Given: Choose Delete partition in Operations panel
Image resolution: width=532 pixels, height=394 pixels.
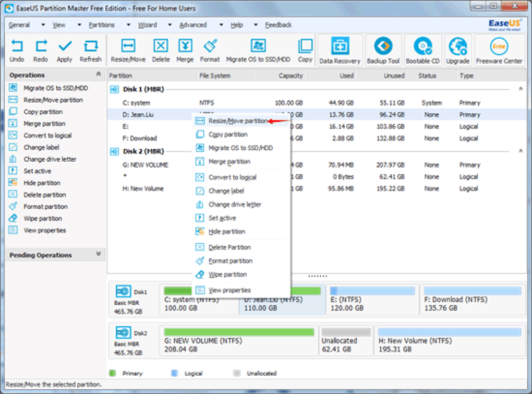Looking at the screenshot, I should pos(38,195).
